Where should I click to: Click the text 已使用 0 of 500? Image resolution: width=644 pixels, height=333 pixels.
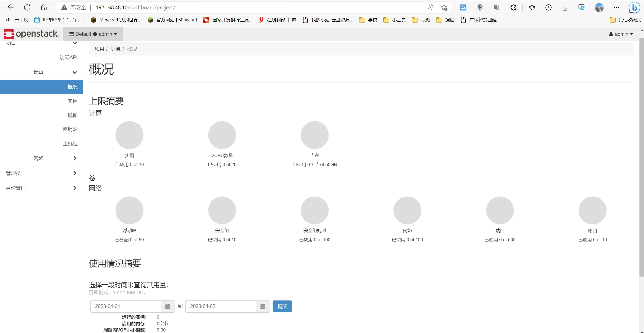pos(500,240)
